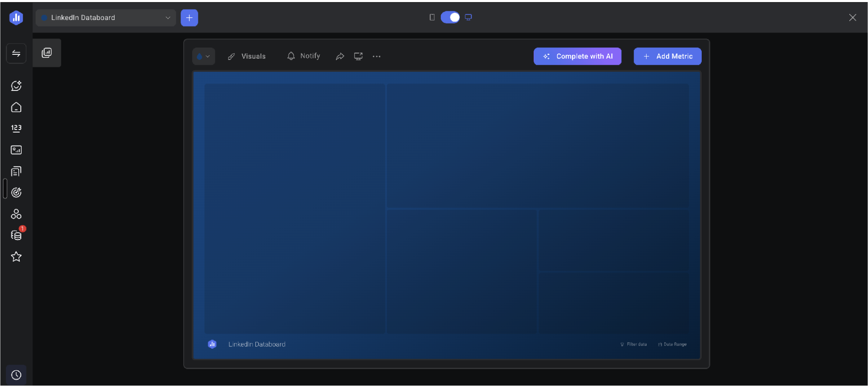Open the star favorites icon
This screenshot has height=386, width=868.
tap(16, 256)
